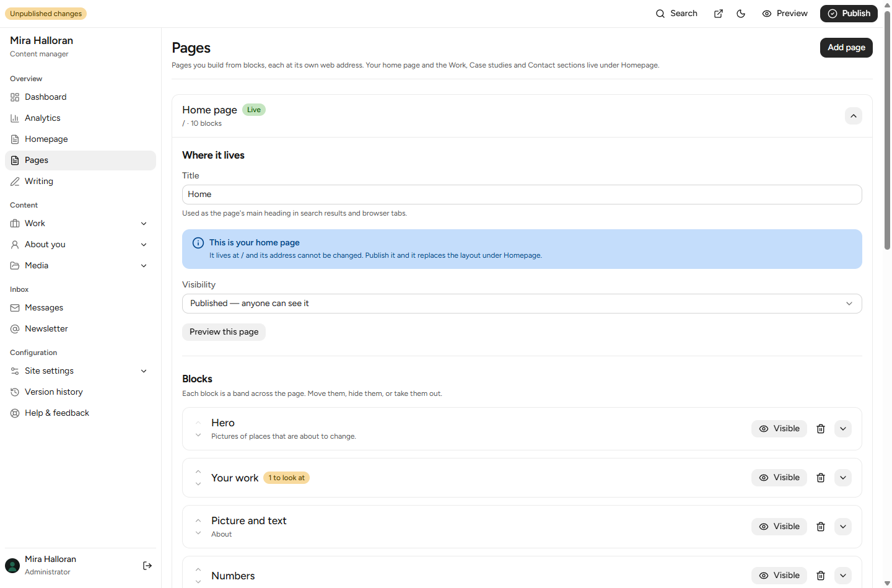Image resolution: width=892 pixels, height=588 pixels.
Task: Expand the About you sidebar section
Action: pyautogui.click(x=81, y=245)
